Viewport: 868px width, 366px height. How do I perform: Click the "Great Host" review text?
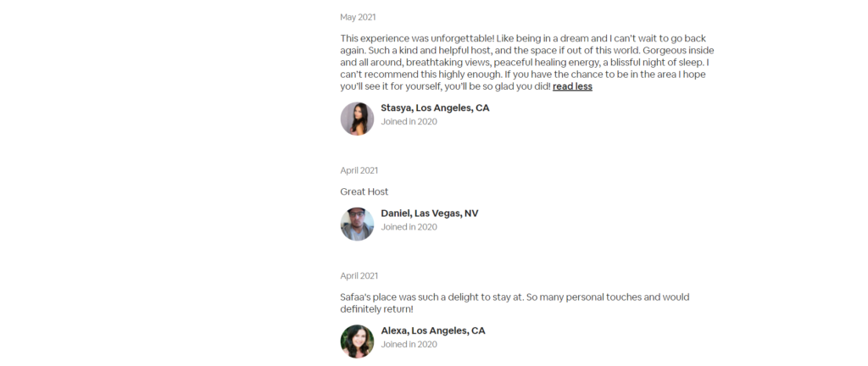pyautogui.click(x=364, y=191)
